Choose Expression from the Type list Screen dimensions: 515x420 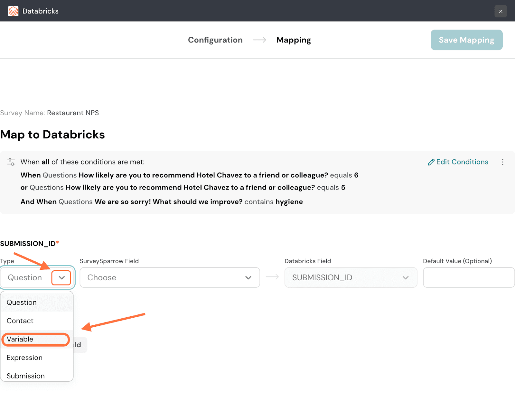tap(24, 358)
